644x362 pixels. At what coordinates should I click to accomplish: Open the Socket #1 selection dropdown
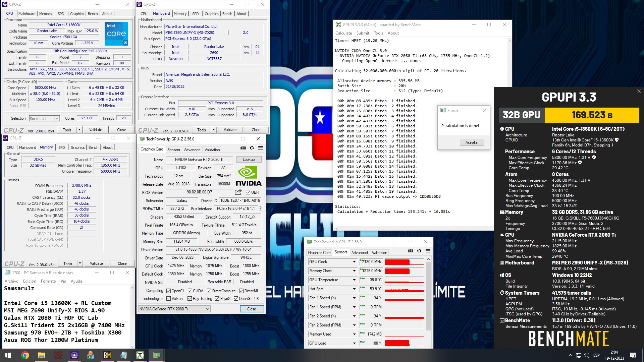44,118
